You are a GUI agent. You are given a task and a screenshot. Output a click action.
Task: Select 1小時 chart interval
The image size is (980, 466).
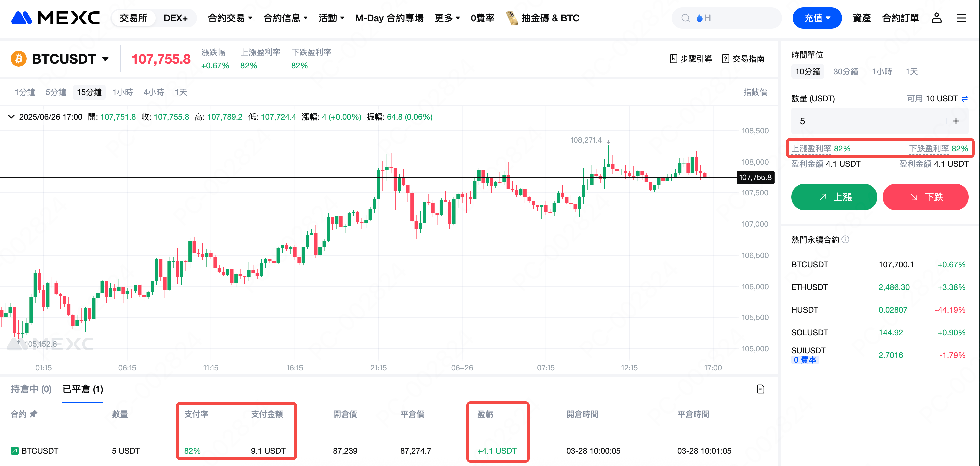coord(122,92)
